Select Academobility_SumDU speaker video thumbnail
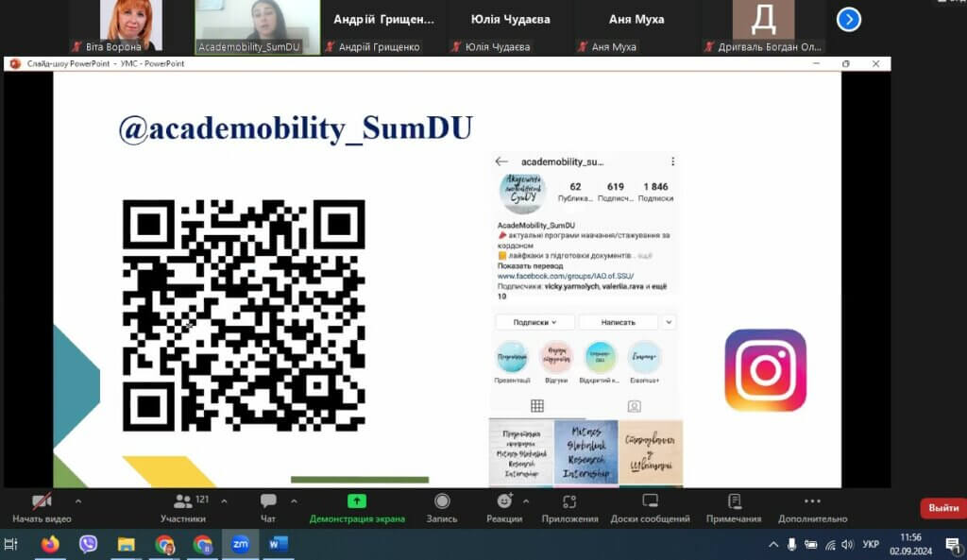 point(258,27)
